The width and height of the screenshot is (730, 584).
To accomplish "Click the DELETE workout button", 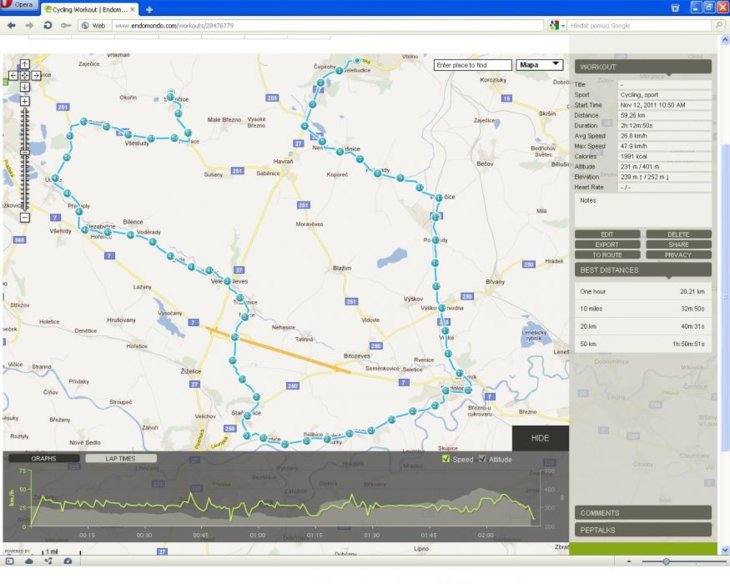I will pos(678,234).
